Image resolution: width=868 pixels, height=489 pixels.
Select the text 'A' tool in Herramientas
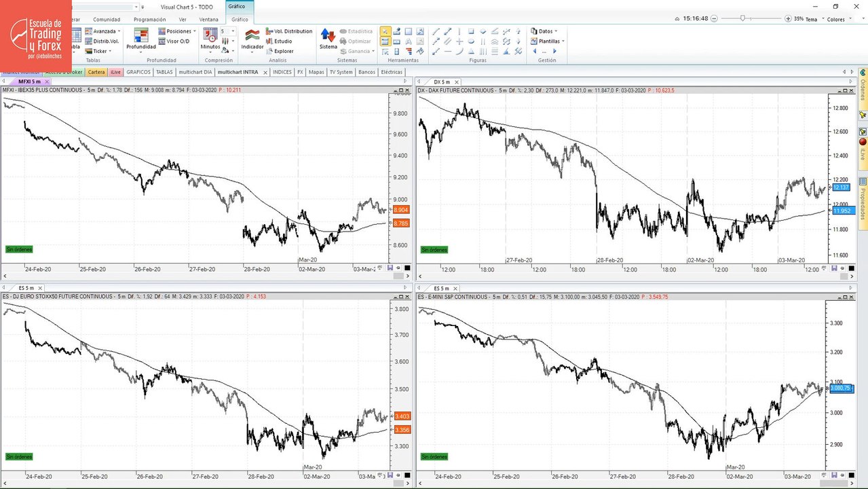tap(409, 41)
